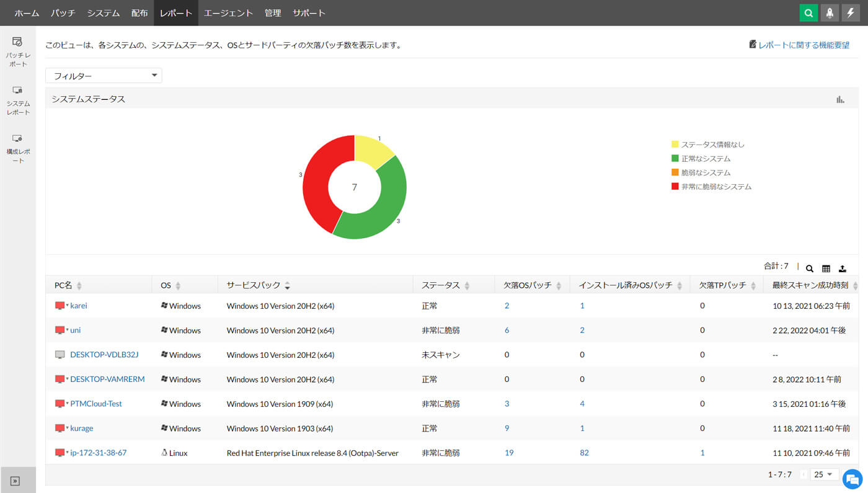
Task: Open the フィルター dropdown
Action: 103,75
